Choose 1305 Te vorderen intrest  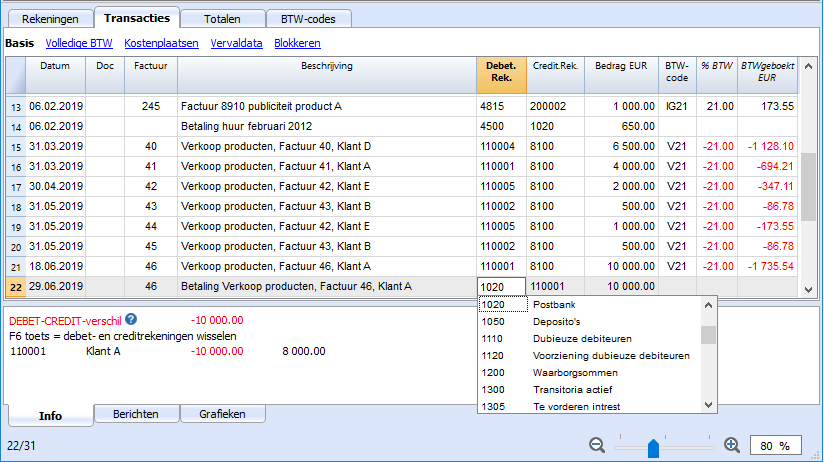(589, 406)
